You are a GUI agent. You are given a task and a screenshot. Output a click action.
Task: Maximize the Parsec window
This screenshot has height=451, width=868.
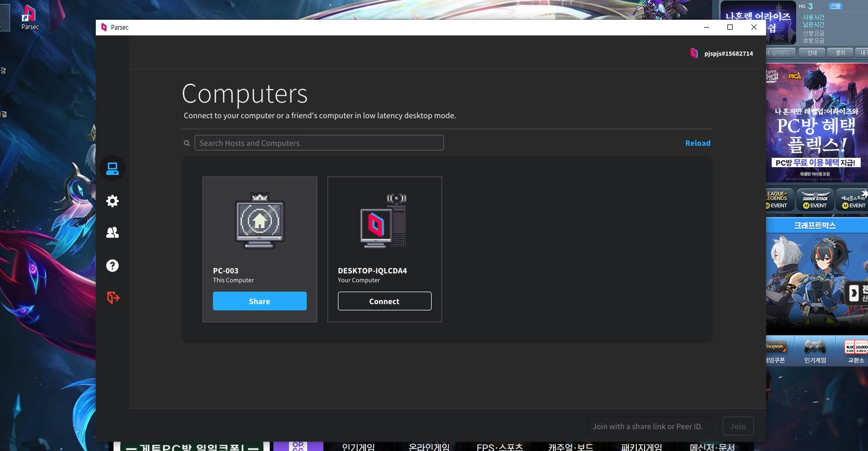click(x=730, y=27)
